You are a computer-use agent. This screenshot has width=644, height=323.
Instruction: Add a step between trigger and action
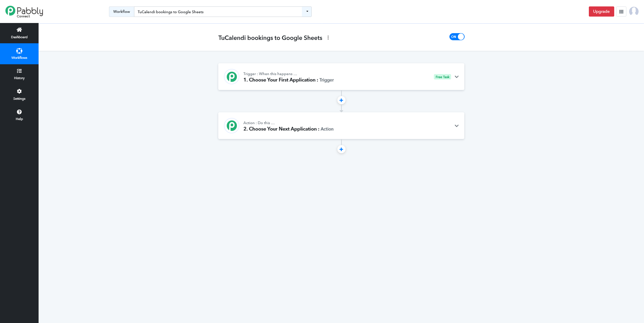(341, 100)
